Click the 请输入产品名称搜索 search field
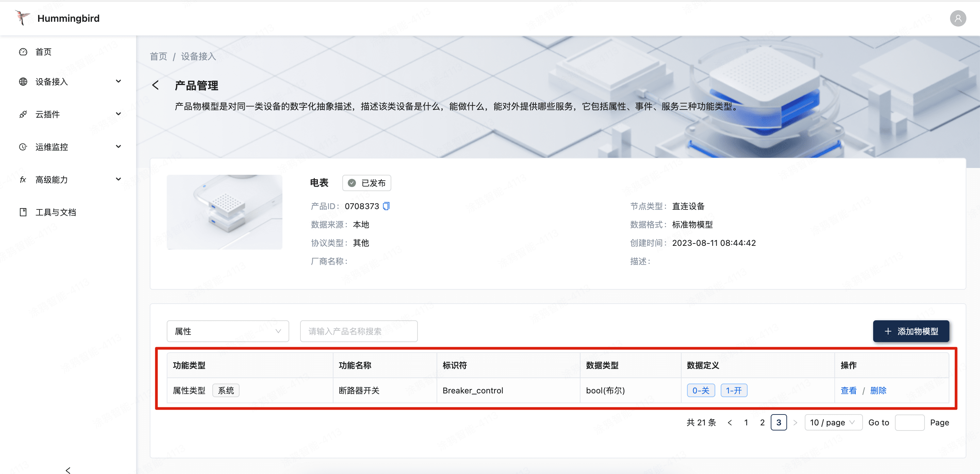This screenshot has width=980, height=474. 358,331
